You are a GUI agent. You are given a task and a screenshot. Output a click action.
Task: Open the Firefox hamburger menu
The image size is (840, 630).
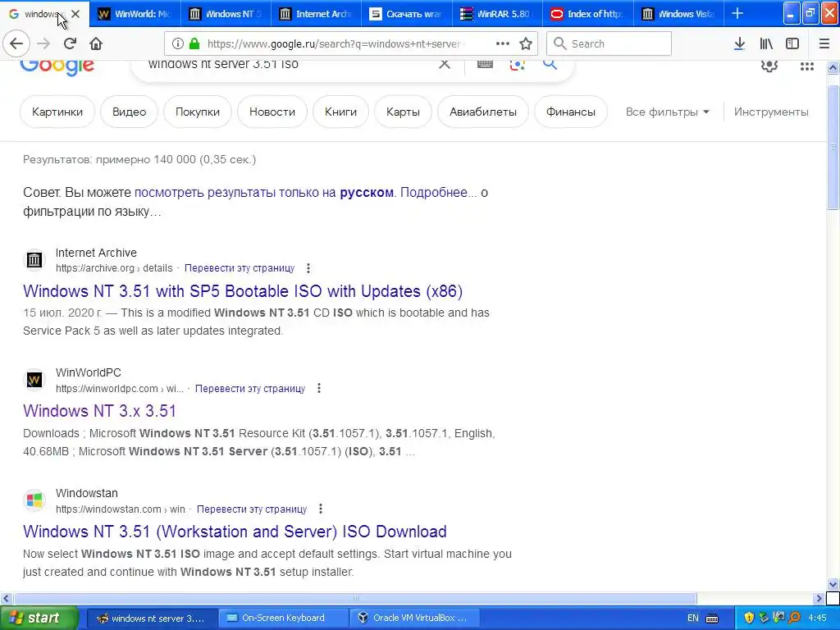824,44
